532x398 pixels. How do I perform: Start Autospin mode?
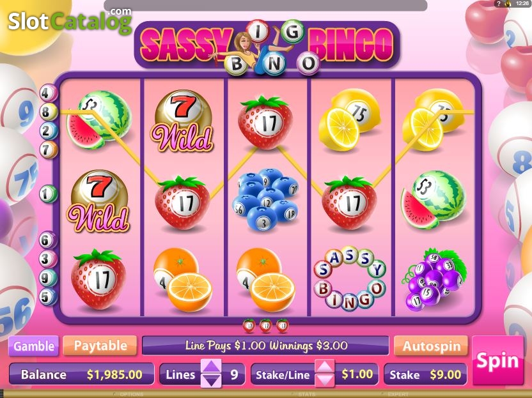coord(431,346)
